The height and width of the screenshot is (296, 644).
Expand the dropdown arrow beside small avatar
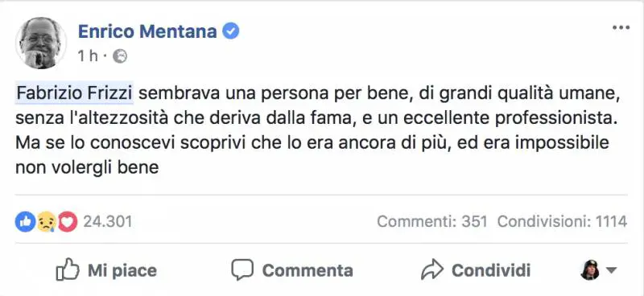tap(611, 270)
